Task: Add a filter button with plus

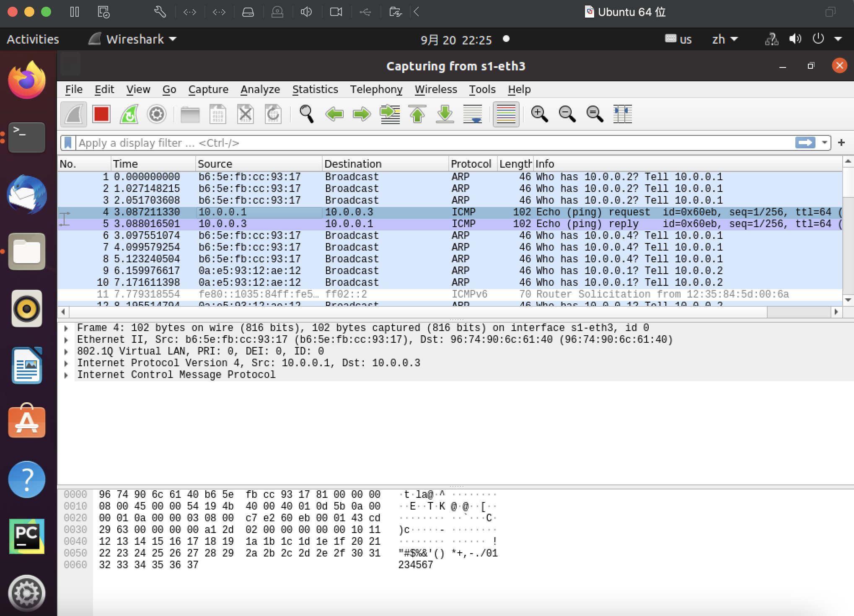Action: tap(841, 143)
